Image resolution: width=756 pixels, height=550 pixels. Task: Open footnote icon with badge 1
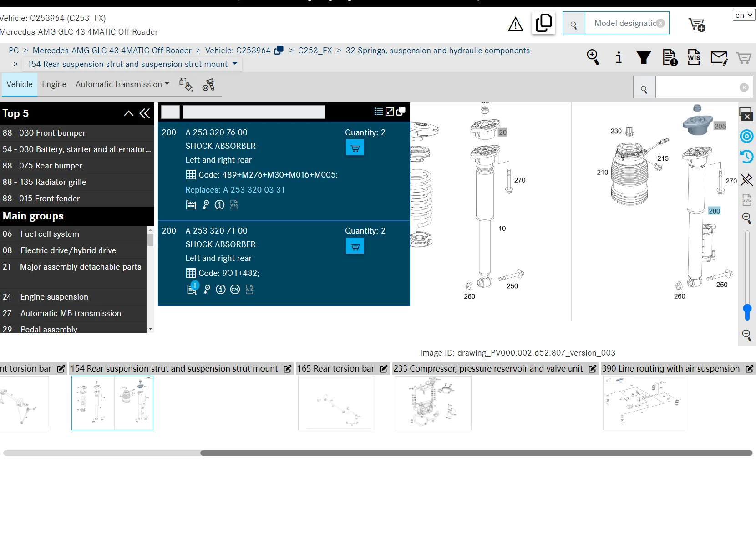pos(193,288)
